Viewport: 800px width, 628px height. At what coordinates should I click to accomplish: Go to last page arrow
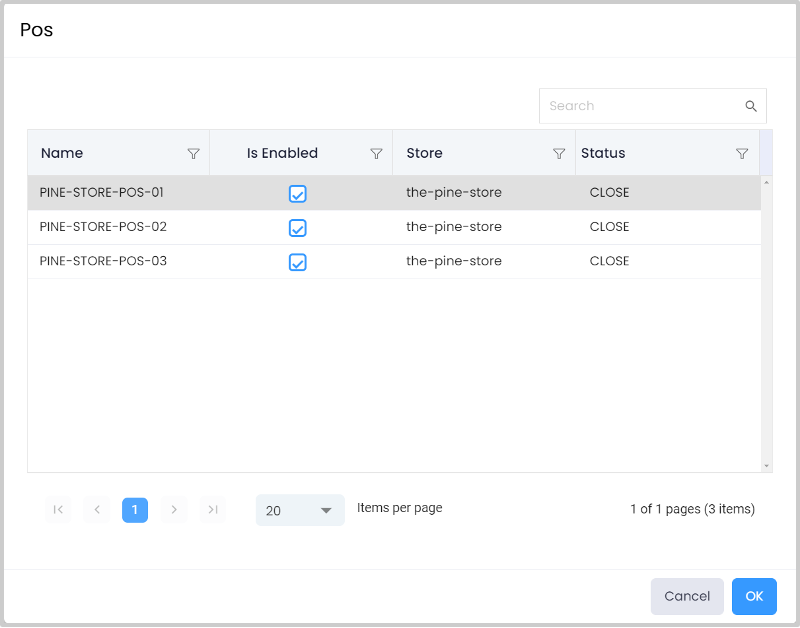click(213, 510)
